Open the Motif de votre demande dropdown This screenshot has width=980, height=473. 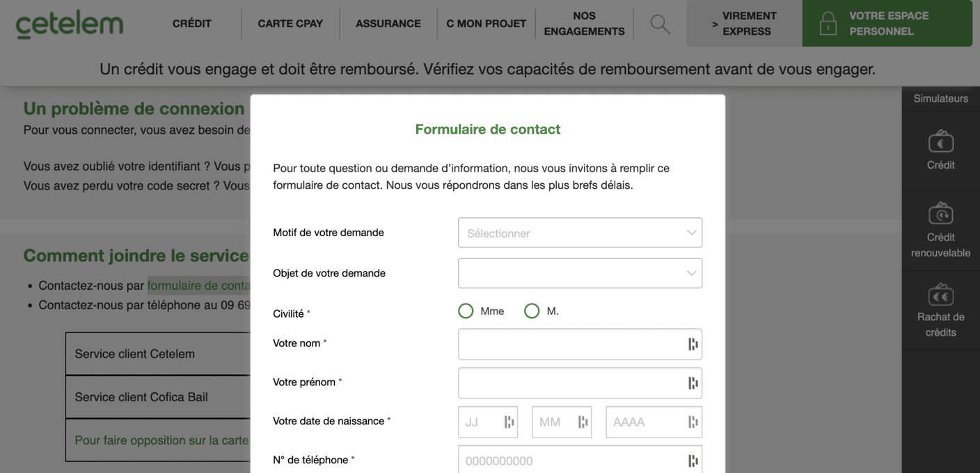(580, 233)
